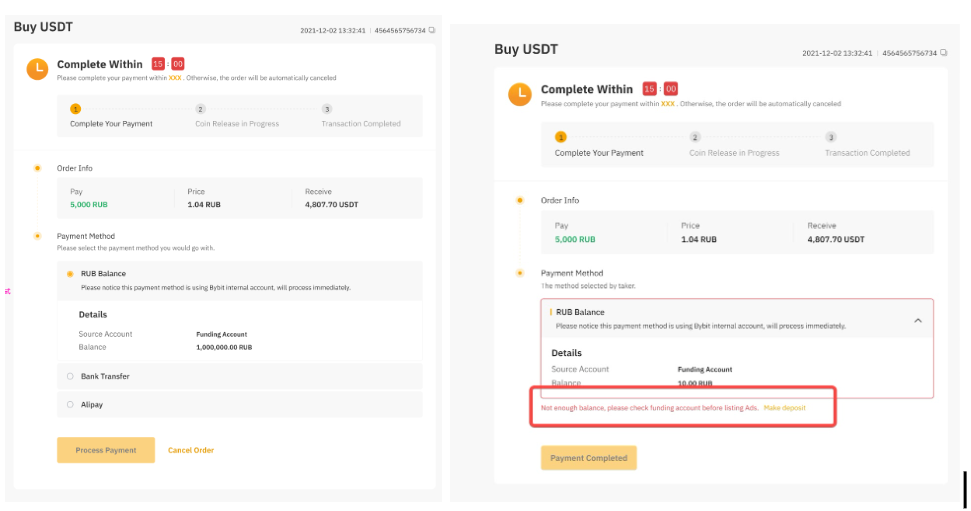This screenshot has width=971, height=511.
Task: Click the Cancel Order link
Action: (190, 450)
